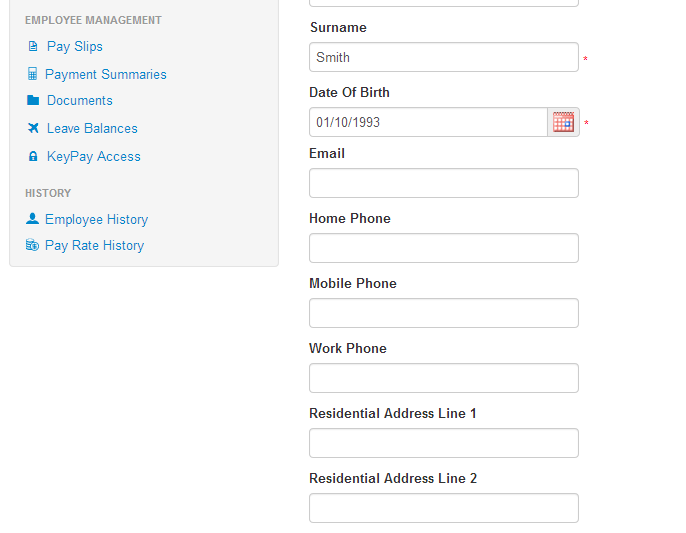
Task: Click the Payment Summaries calculator icon
Action: click(33, 75)
